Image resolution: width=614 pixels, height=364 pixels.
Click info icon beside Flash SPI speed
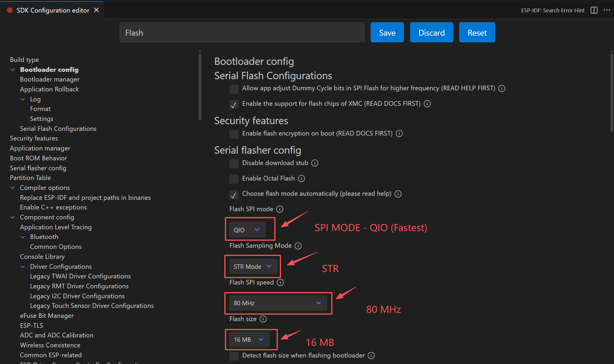280,282
